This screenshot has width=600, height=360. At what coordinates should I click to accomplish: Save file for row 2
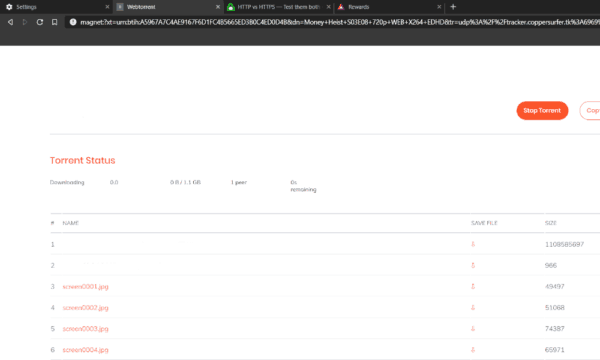[473, 265]
